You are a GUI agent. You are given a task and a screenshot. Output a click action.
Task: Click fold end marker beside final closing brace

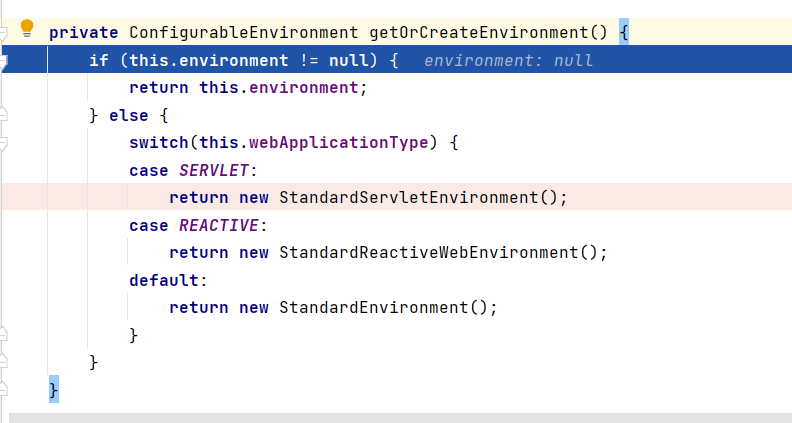3,388
